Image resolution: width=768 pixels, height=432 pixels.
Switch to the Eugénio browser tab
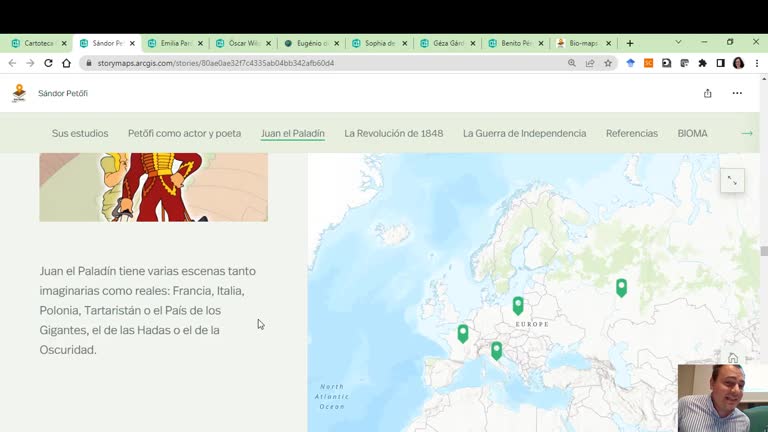[312, 44]
